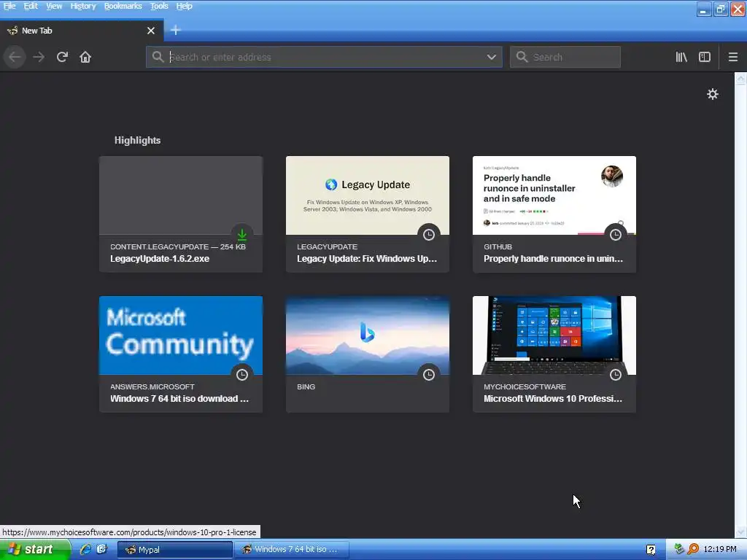Expand the address bar history dropdown
This screenshot has width=747, height=560.
click(x=491, y=57)
